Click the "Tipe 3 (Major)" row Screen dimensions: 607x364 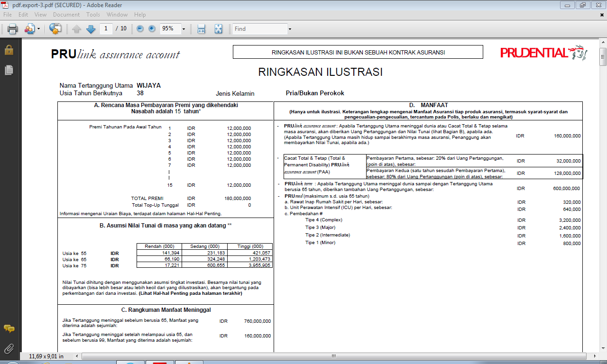click(321, 227)
